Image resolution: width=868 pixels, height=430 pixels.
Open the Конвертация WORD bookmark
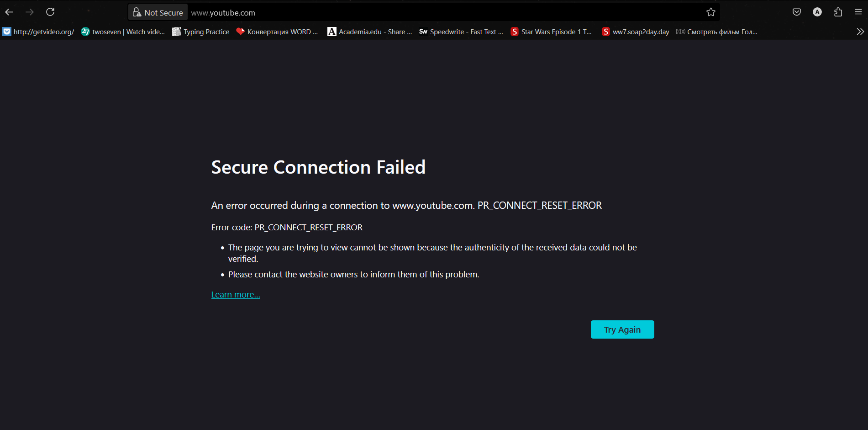(277, 32)
